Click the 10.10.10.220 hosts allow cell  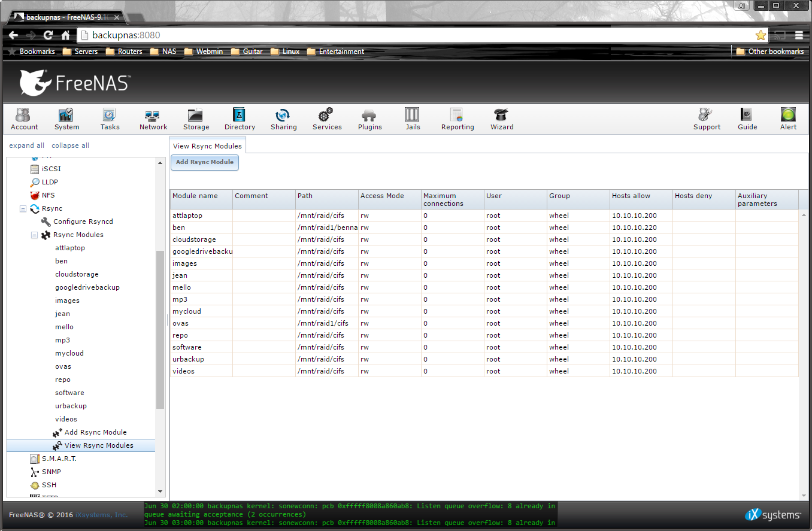pos(641,227)
